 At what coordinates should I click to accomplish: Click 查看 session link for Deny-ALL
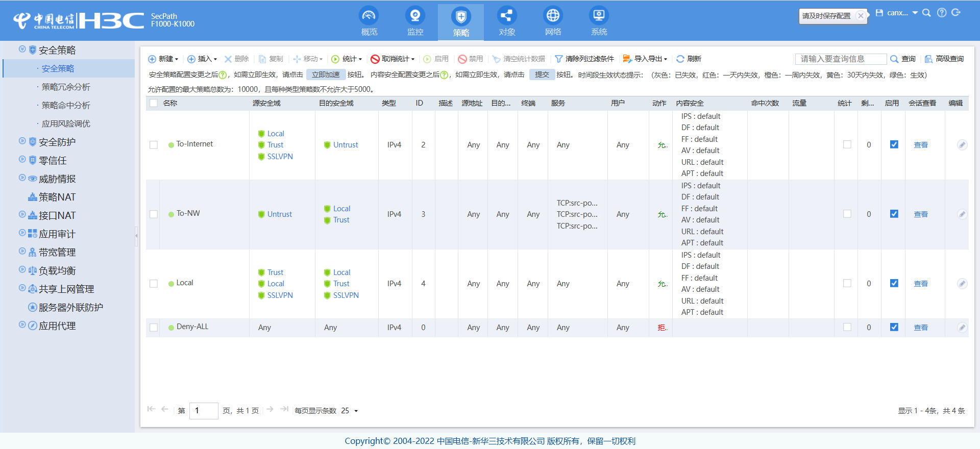click(x=921, y=328)
